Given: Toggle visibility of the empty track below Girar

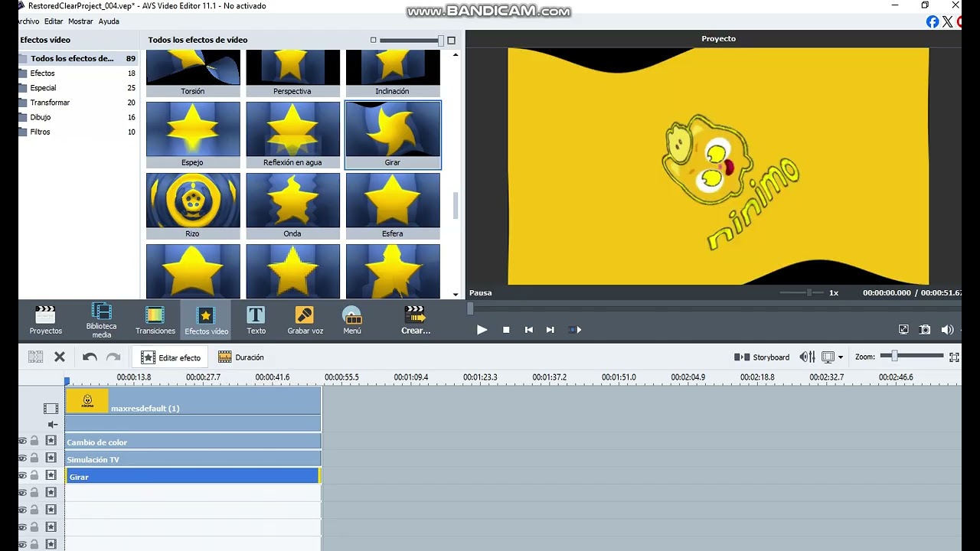Looking at the screenshot, I should [22, 493].
